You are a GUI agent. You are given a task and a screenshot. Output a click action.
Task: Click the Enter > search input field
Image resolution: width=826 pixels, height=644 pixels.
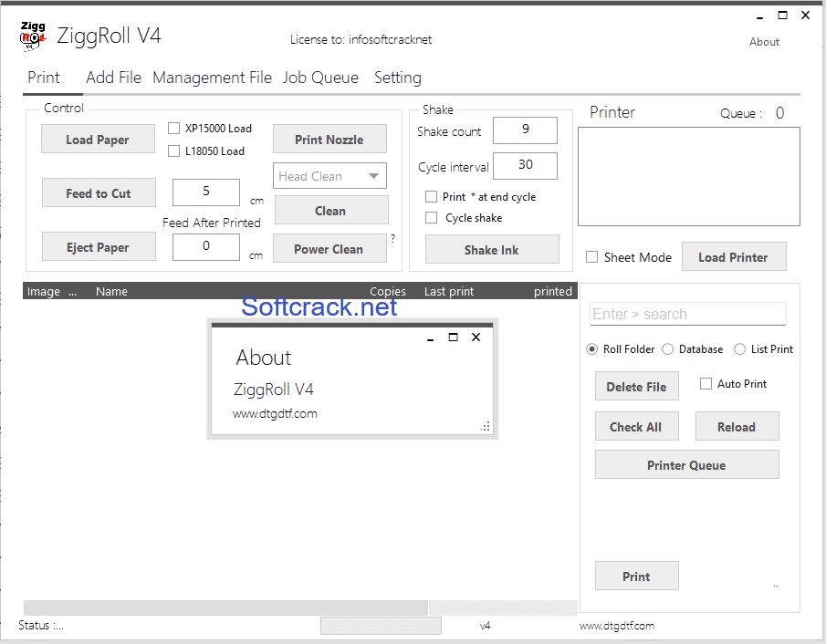(687, 314)
